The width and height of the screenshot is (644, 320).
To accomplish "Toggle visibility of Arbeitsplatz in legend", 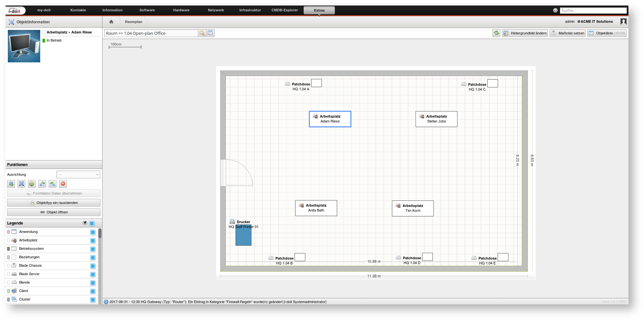I will tap(93, 241).
